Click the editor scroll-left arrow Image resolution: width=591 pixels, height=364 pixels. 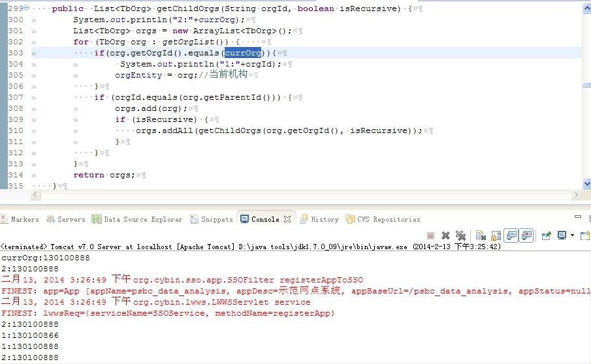pos(35,194)
